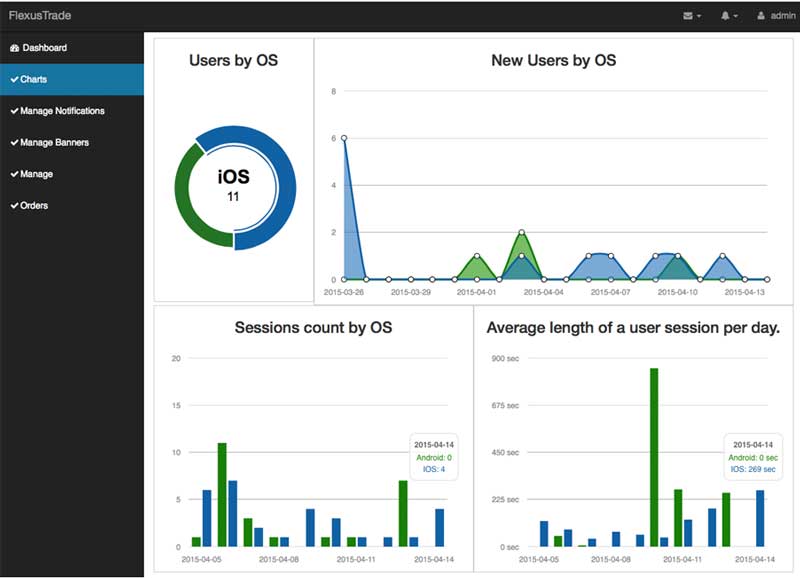Expand the messages dropdown caret
This screenshot has width=800, height=578.
699,16
